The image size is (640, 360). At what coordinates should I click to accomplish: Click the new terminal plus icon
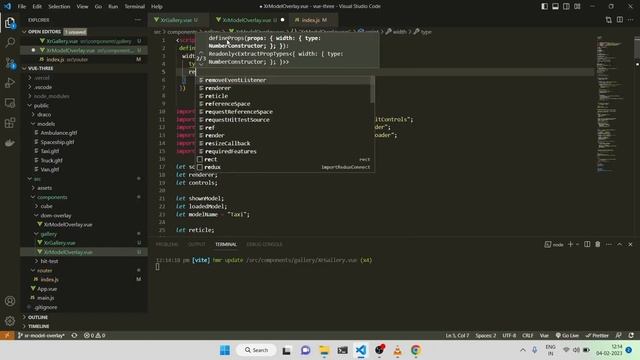pyautogui.click(x=570, y=244)
